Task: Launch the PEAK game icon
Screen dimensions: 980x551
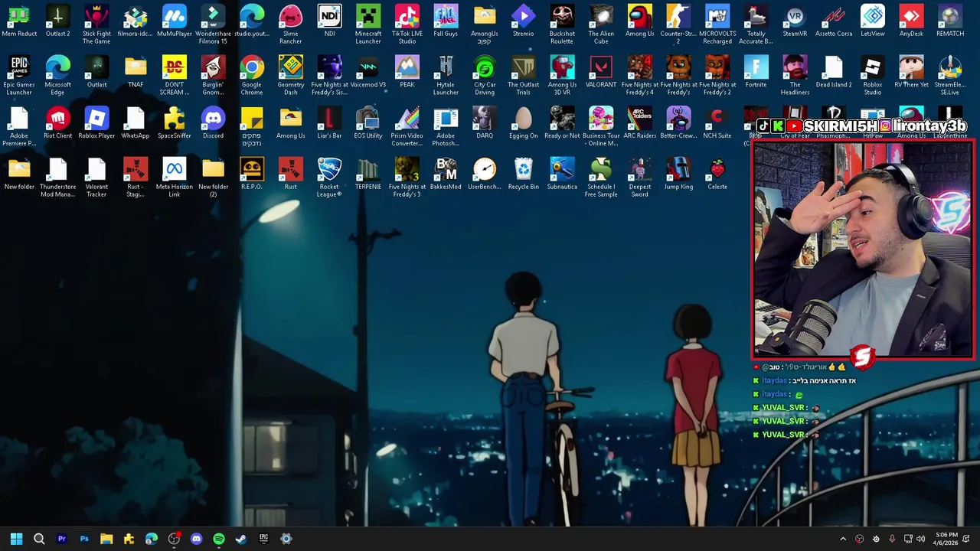Action: click(407, 73)
